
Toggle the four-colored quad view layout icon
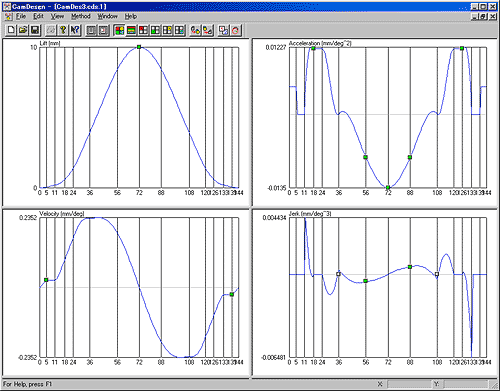(x=119, y=30)
